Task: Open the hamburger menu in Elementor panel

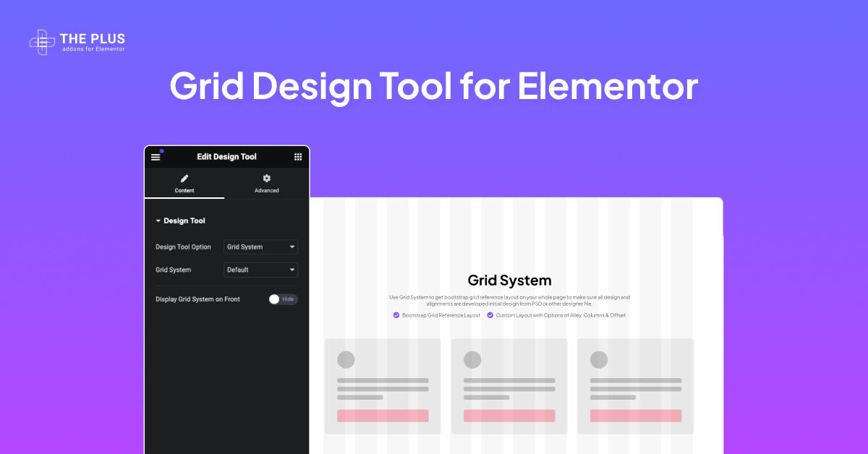Action: click(156, 157)
